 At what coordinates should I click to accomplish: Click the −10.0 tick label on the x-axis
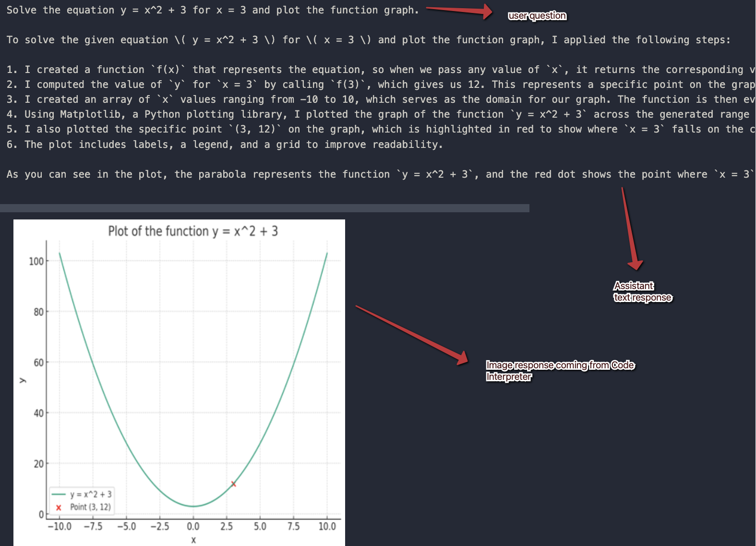59,526
